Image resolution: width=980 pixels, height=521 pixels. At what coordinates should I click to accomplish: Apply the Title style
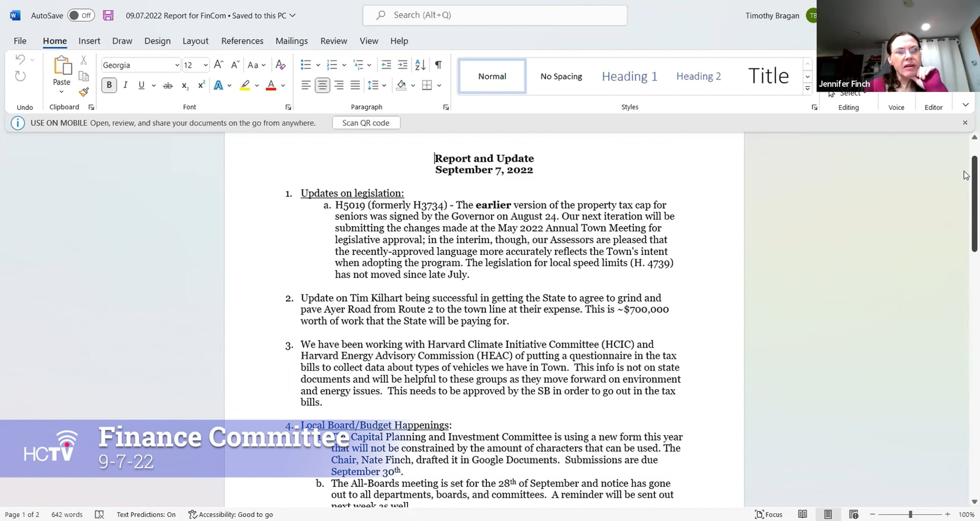(768, 76)
